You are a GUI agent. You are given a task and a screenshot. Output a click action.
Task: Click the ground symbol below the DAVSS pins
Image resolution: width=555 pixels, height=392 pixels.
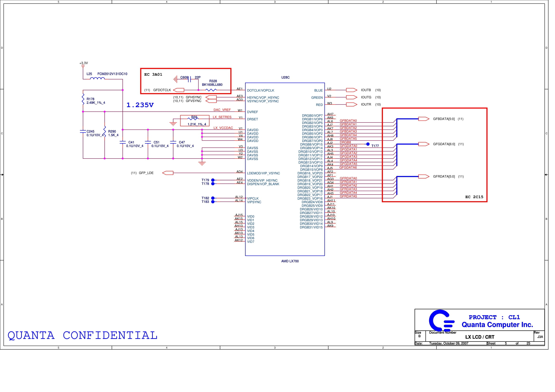[202, 164]
